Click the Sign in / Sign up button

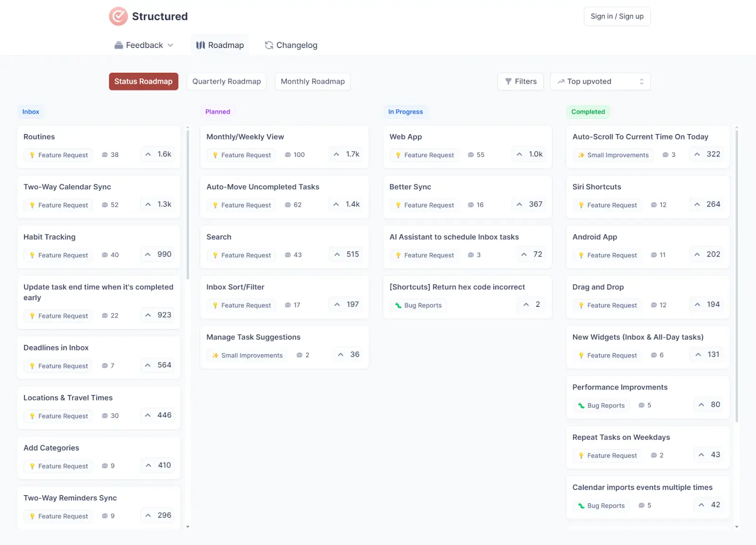(617, 16)
